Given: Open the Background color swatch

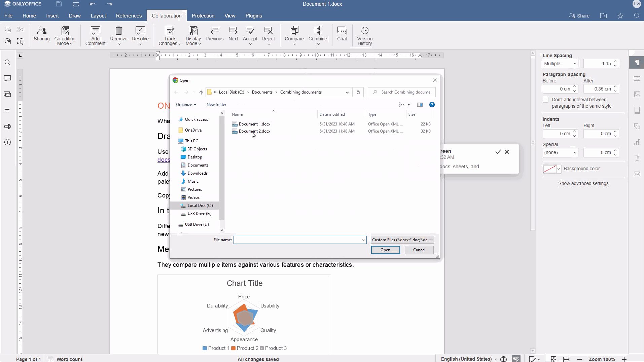Looking at the screenshot, I should click(551, 169).
